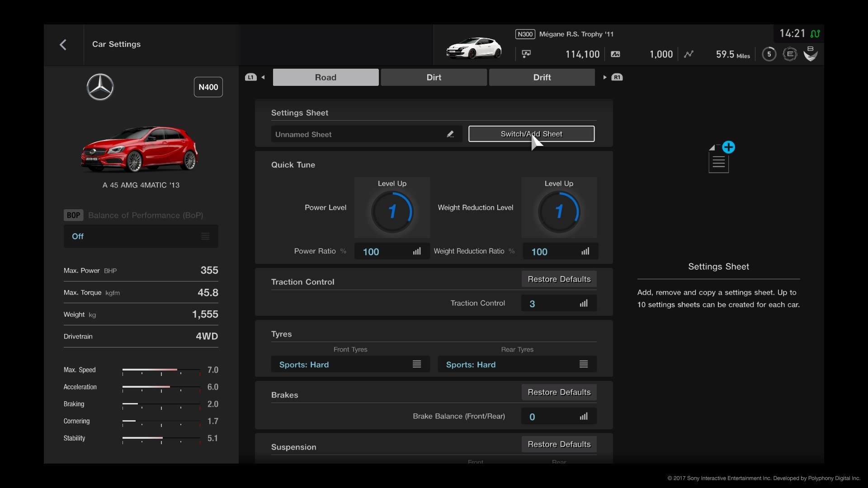Click the Acceleration performance bar

[161, 388]
